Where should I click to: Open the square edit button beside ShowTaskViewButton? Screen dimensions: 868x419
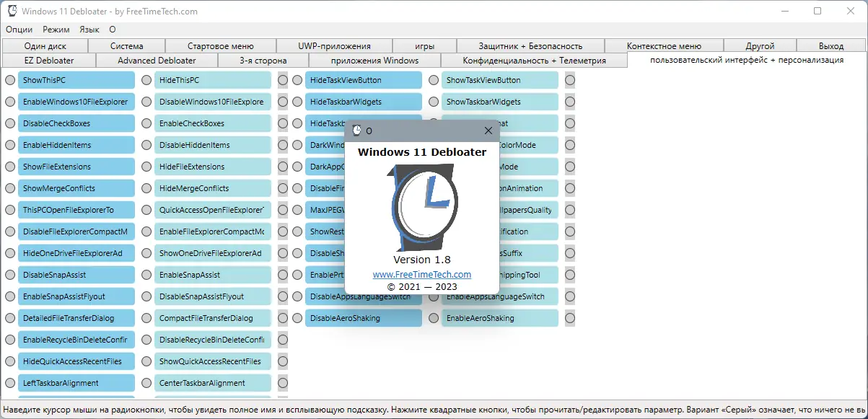570,80
